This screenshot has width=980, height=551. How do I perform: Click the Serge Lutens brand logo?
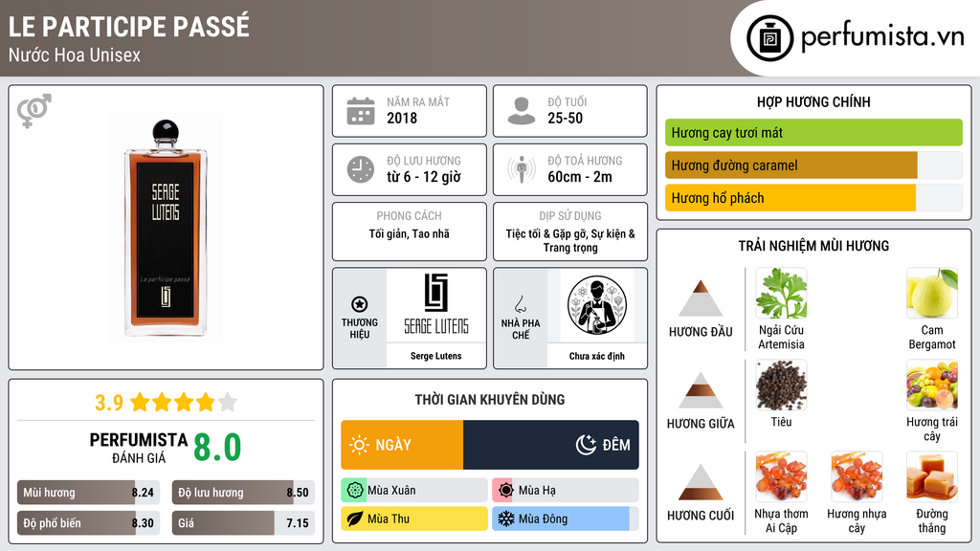(x=436, y=305)
